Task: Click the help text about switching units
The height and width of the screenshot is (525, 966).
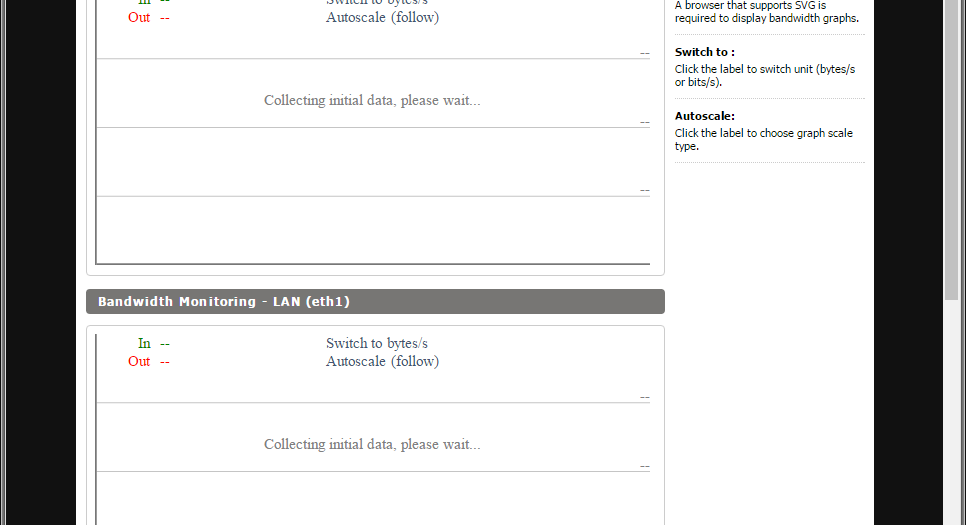Action: tap(764, 76)
